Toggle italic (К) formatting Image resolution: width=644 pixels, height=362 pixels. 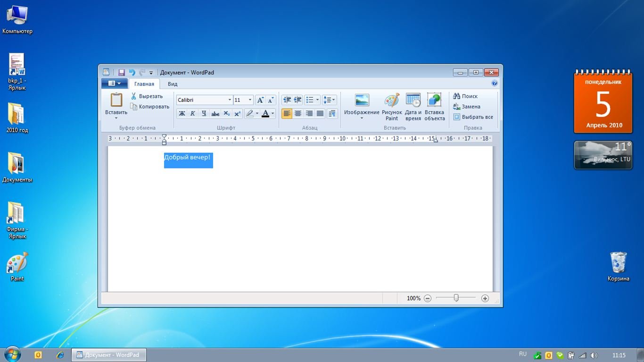pos(193,113)
